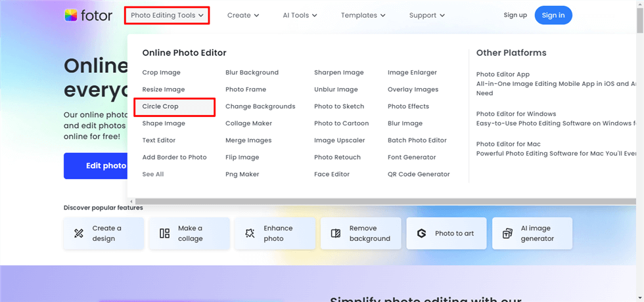This screenshot has height=302, width=644.
Task: Expand the AI Tools dropdown
Action: [x=300, y=15]
